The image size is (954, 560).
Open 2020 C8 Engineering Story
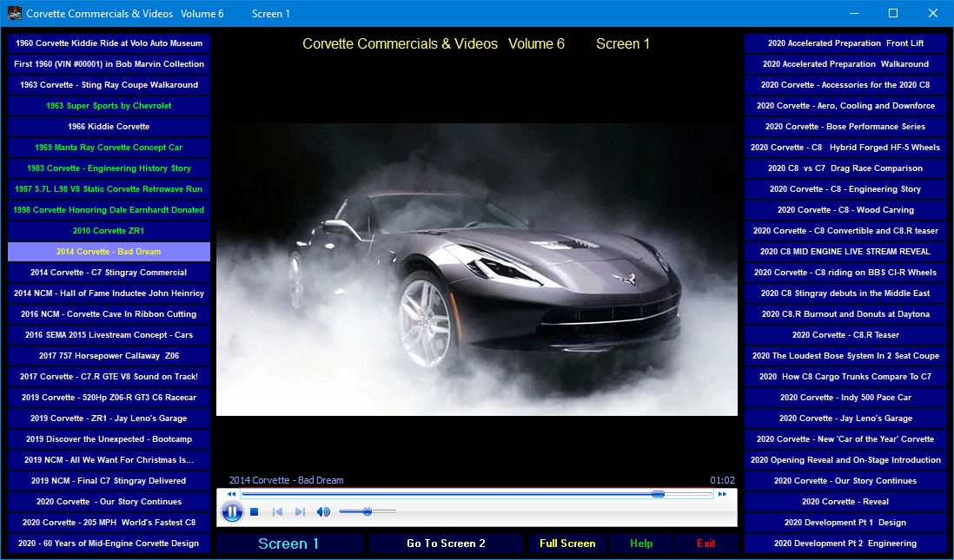[x=845, y=189]
